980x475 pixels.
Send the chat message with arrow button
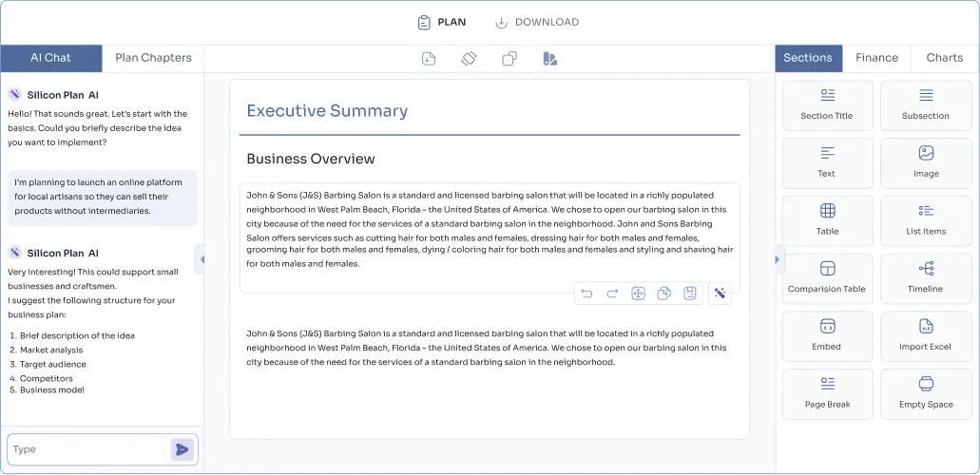click(x=182, y=449)
